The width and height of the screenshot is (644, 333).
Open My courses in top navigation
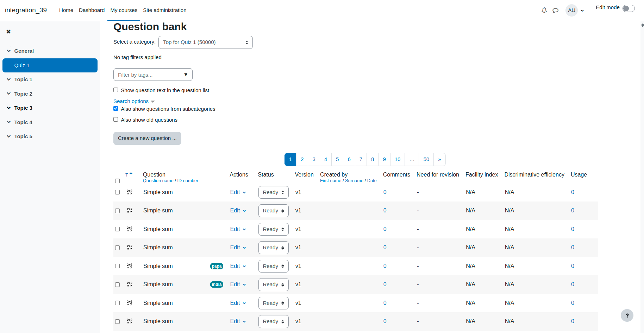pos(124,10)
